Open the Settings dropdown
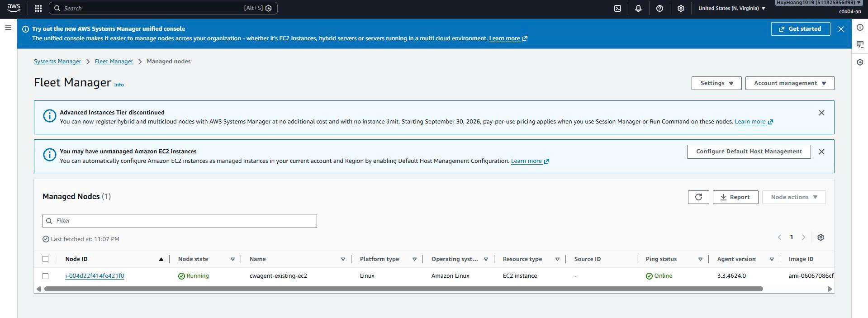This screenshot has width=868, height=318. pos(716,83)
